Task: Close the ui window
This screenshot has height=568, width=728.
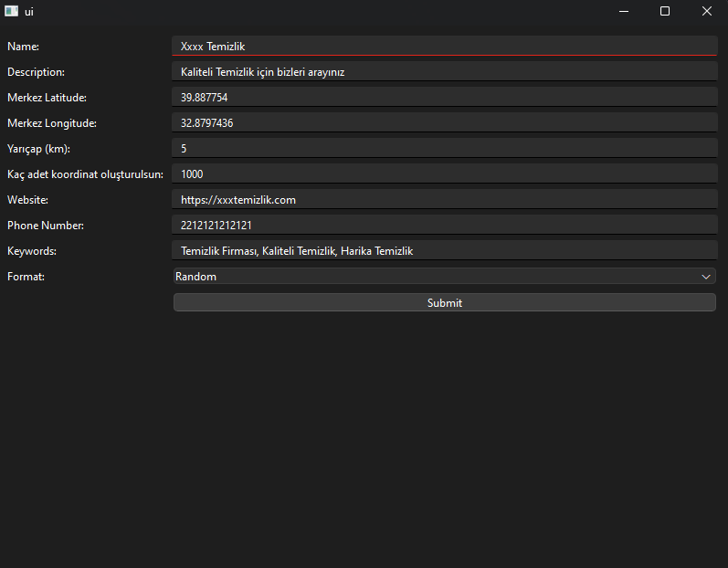Action: [707, 11]
